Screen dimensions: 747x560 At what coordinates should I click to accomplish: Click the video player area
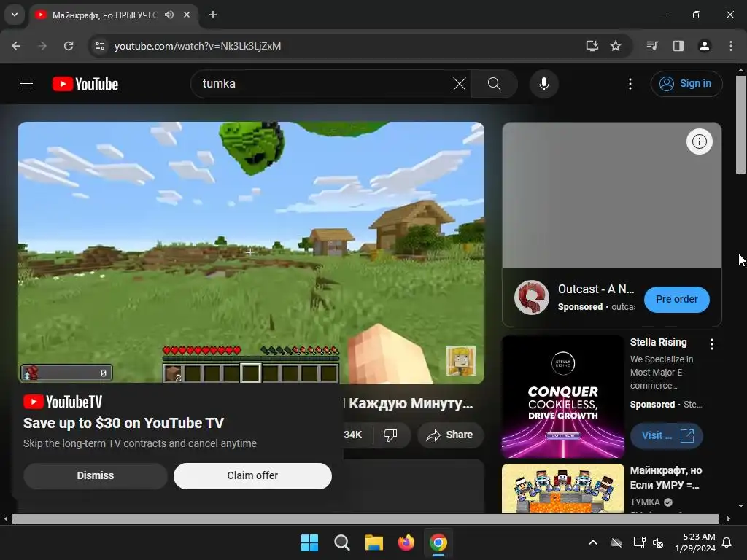[x=251, y=252]
